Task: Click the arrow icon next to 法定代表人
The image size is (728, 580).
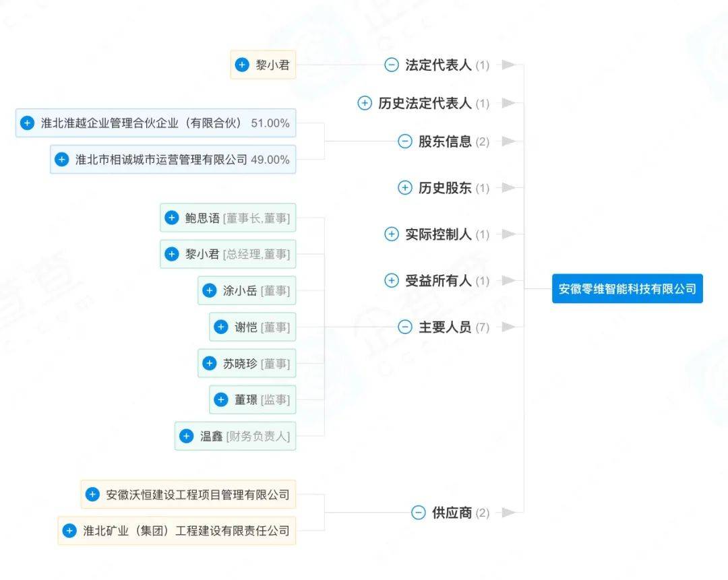Action: pos(508,65)
